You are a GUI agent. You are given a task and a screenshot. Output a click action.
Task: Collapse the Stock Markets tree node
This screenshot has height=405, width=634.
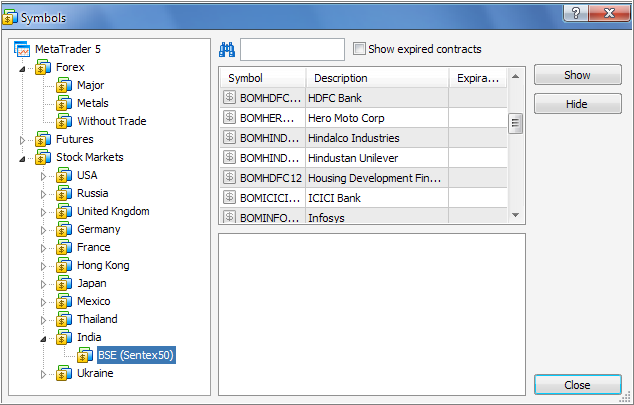point(22,159)
